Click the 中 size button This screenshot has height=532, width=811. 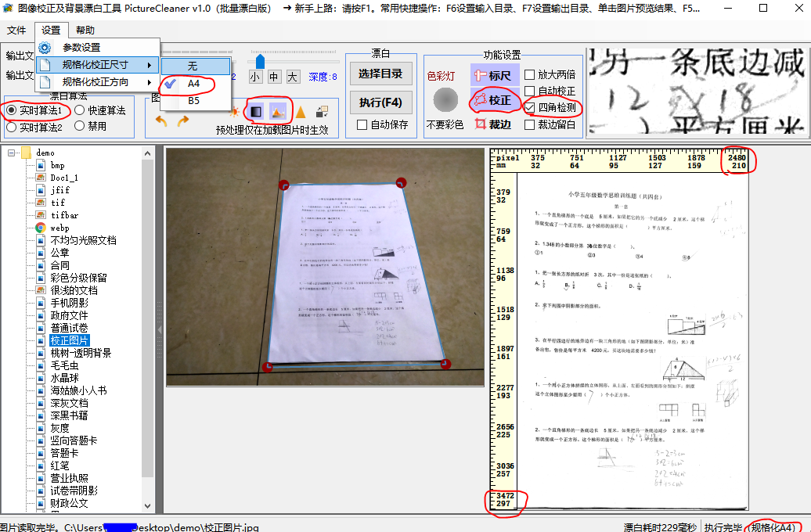click(x=274, y=77)
